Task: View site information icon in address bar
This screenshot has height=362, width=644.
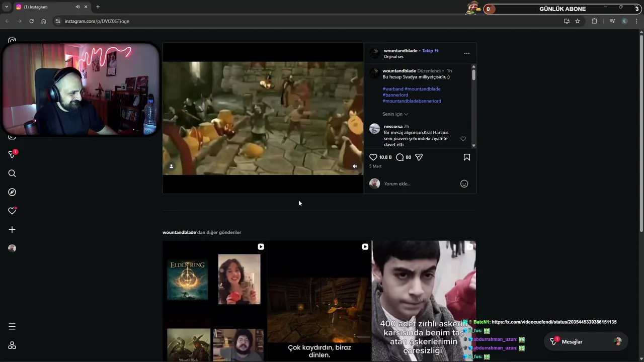Action: coord(58,21)
